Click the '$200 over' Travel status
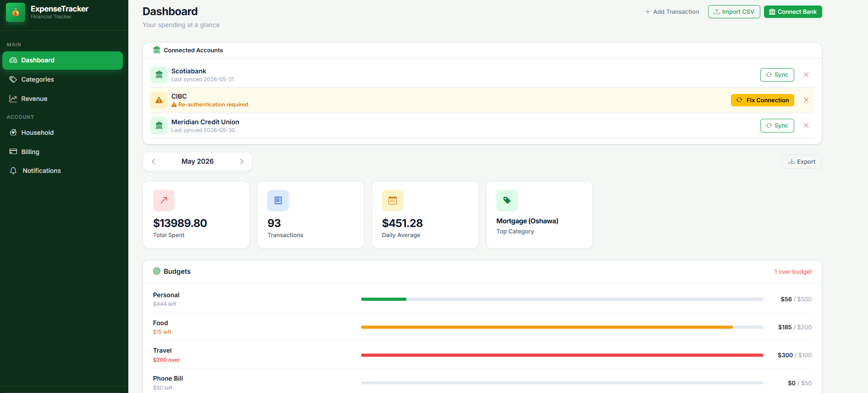 click(x=166, y=360)
